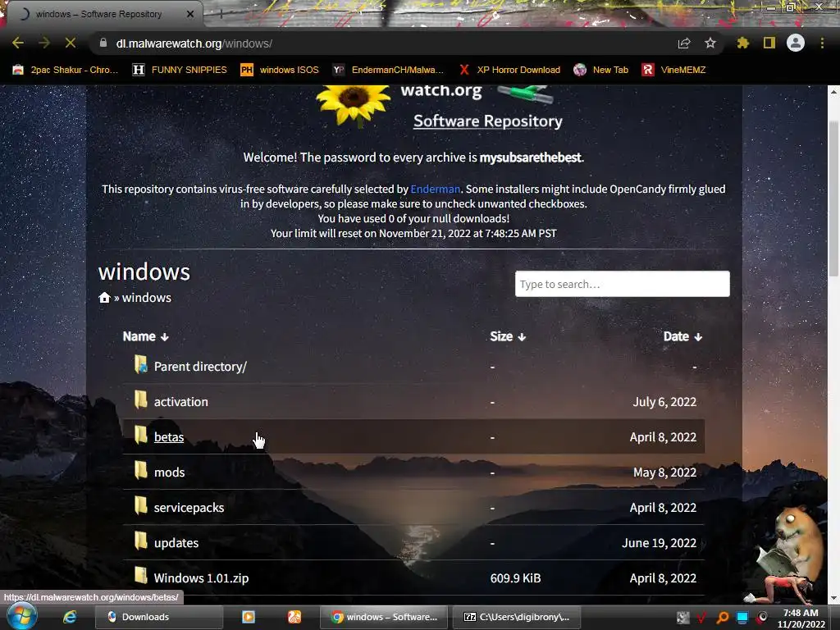Click the scrollbar down arrow
The height and width of the screenshot is (630, 840).
[x=833, y=598]
